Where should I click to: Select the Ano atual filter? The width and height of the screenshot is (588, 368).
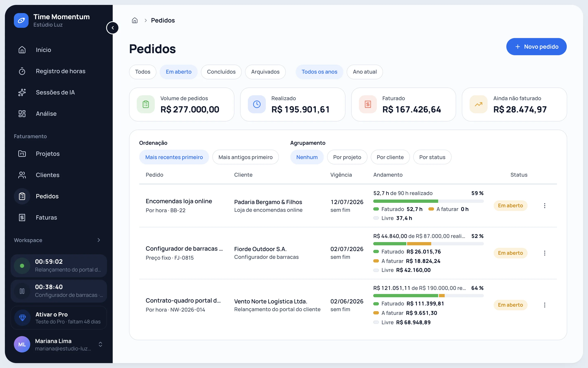365,72
